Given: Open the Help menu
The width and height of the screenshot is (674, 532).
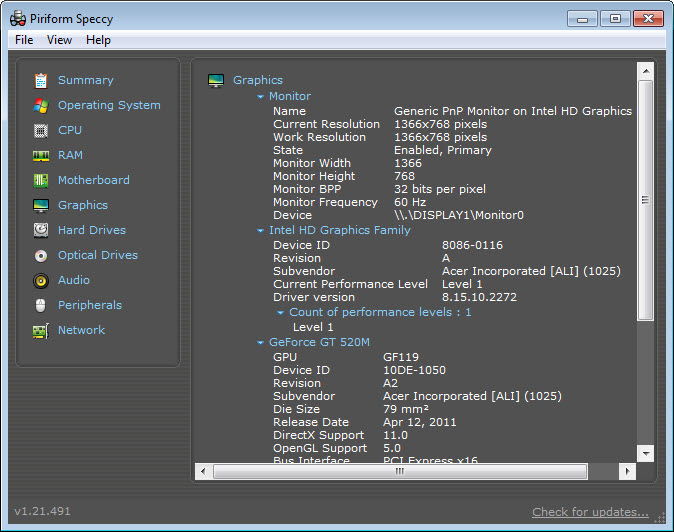Looking at the screenshot, I should 98,40.
